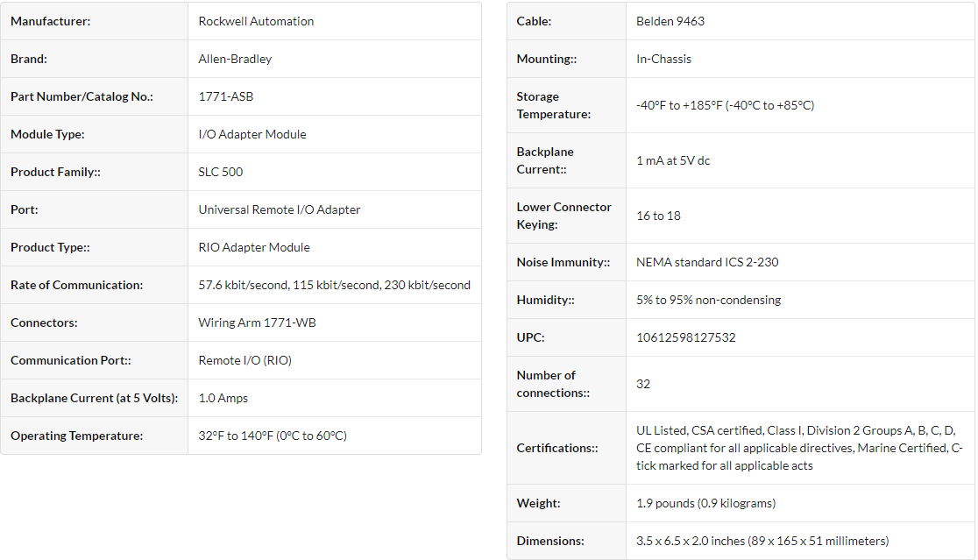The width and height of the screenshot is (978, 560).
Task: Click the Wiring Arm 1771-WB connector value
Action: point(257,323)
